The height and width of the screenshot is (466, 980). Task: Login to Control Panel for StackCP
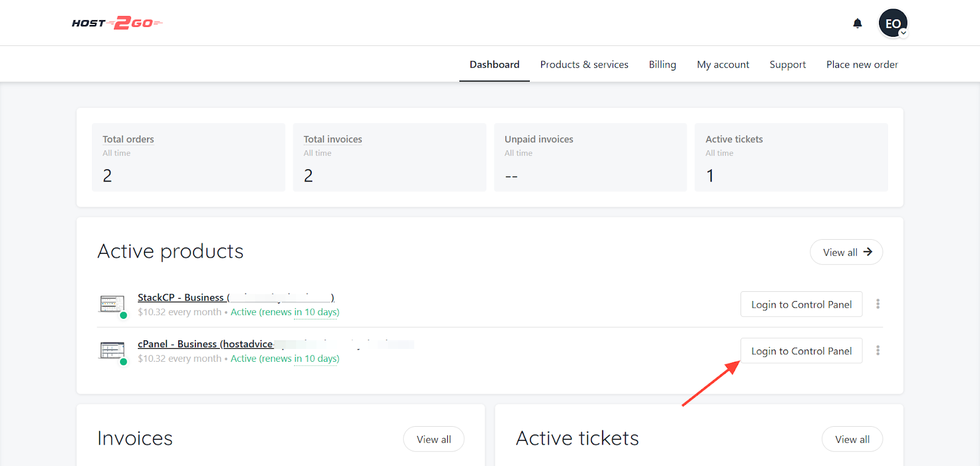[801, 304]
